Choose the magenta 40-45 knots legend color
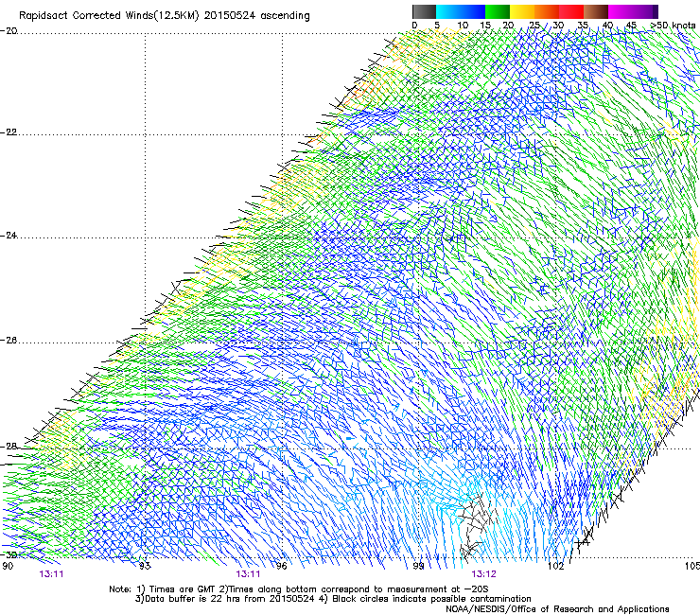Viewport: 700px width, 615px height. coord(621,11)
